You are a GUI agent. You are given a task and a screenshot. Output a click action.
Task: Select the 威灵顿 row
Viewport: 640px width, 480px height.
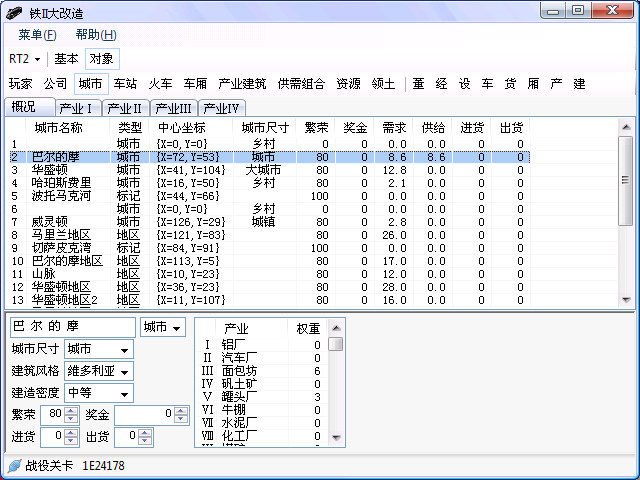269,222
